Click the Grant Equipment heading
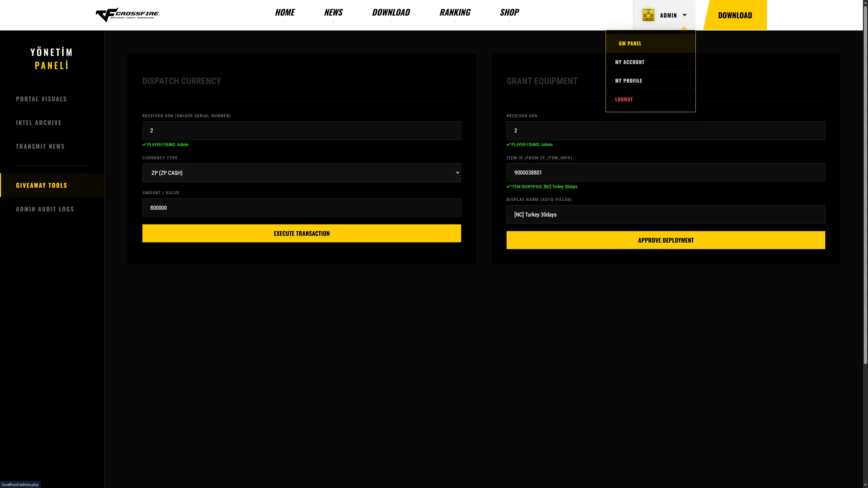The width and height of the screenshot is (868, 488). pyautogui.click(x=542, y=81)
